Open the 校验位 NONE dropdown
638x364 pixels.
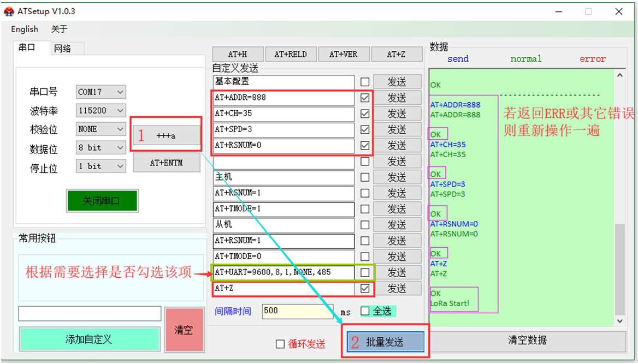(101, 129)
